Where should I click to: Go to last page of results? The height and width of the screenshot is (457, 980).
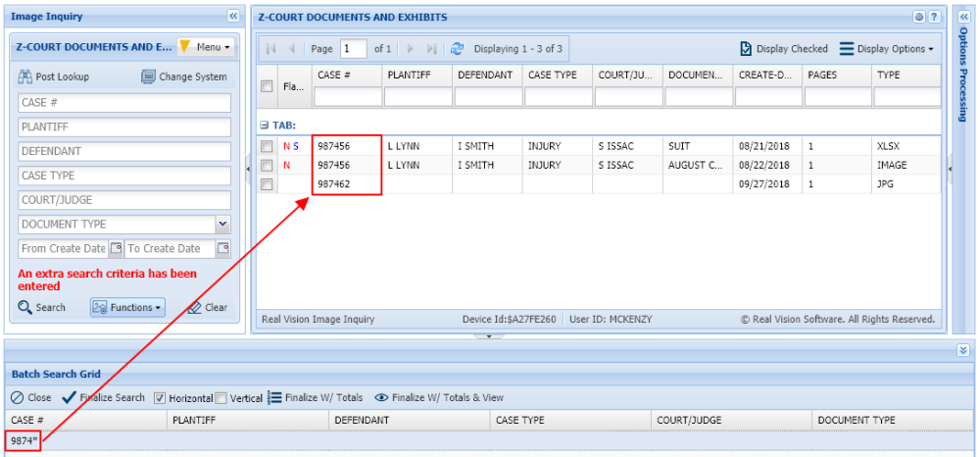[x=431, y=49]
